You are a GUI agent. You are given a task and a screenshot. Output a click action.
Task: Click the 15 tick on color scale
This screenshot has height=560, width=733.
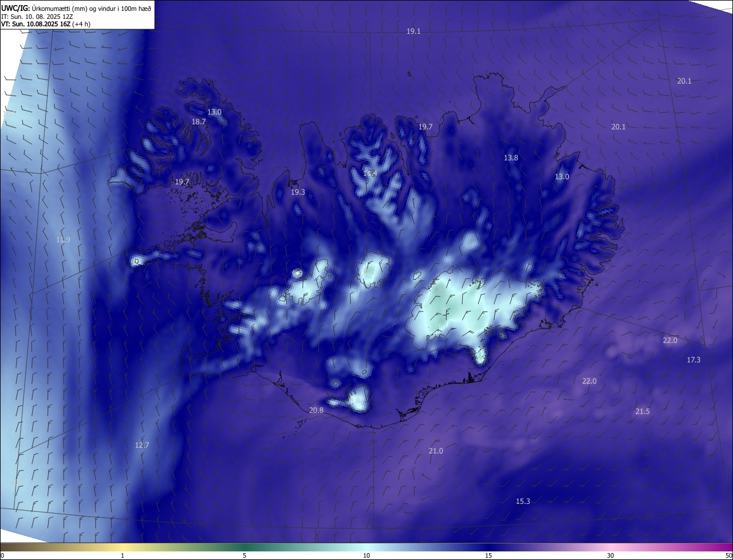pyautogui.click(x=488, y=556)
